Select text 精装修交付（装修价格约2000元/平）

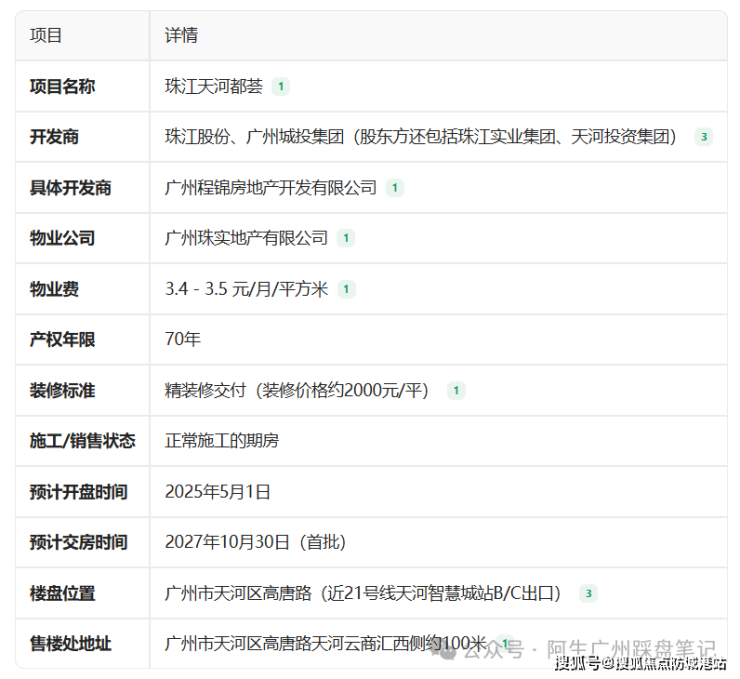[297, 391]
